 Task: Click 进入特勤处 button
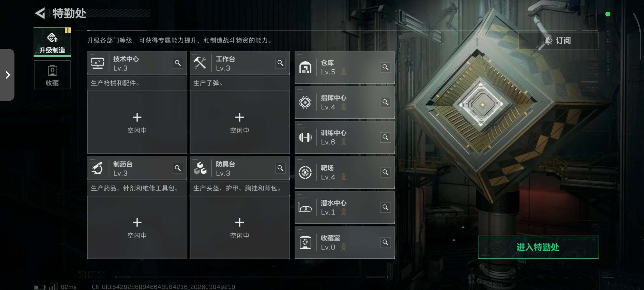pos(538,247)
